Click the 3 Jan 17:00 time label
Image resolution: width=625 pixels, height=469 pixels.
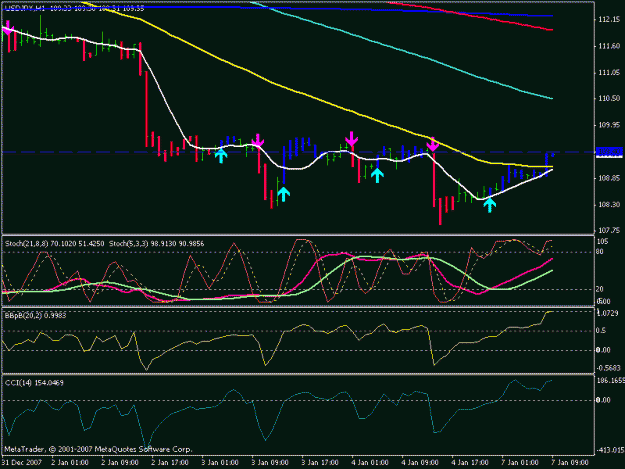click(x=320, y=463)
